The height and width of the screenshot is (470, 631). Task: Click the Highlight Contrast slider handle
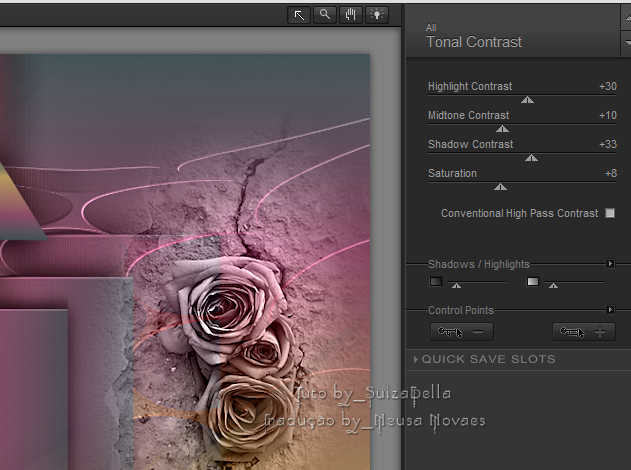coord(527,100)
